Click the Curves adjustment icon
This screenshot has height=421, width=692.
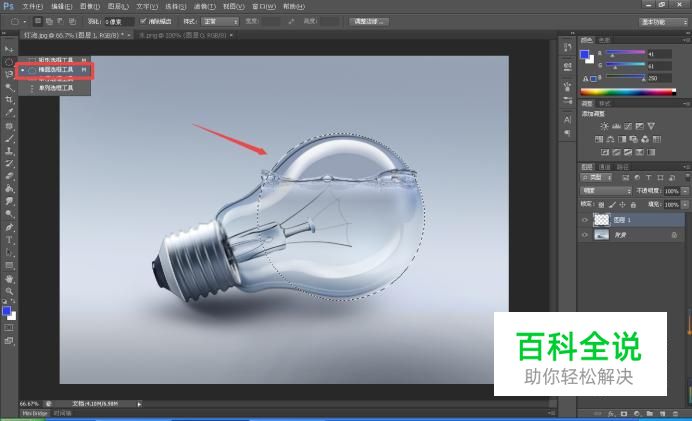click(628, 126)
